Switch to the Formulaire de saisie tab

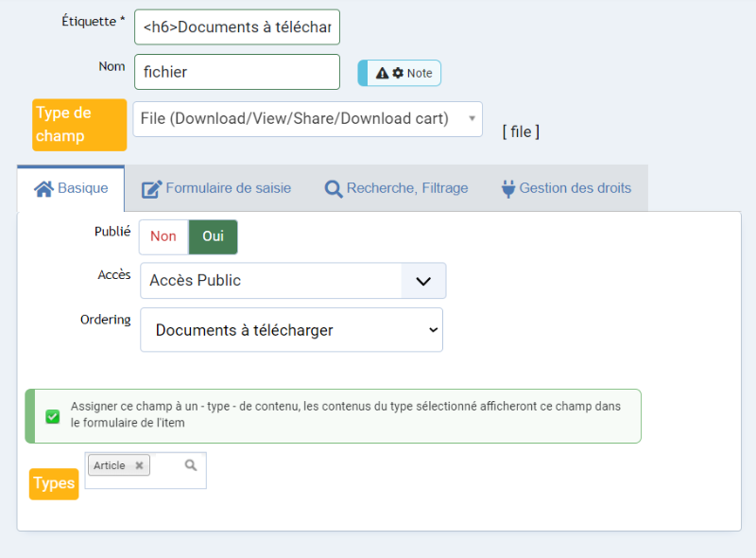tap(216, 188)
